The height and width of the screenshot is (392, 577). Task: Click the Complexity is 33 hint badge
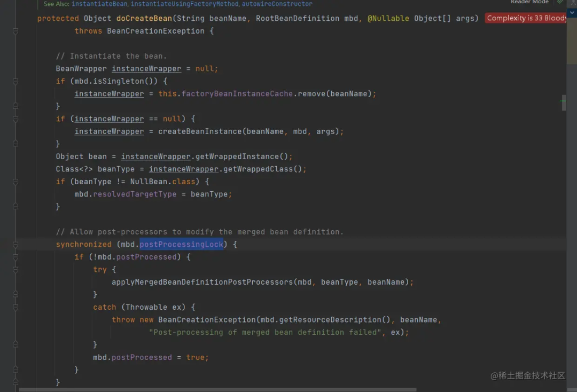(x=526, y=18)
